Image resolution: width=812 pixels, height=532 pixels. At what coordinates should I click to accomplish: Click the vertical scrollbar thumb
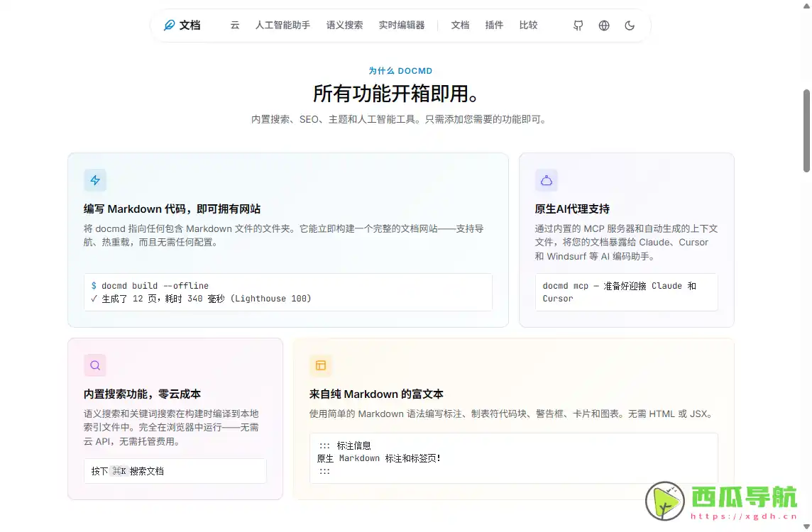[x=806, y=131]
